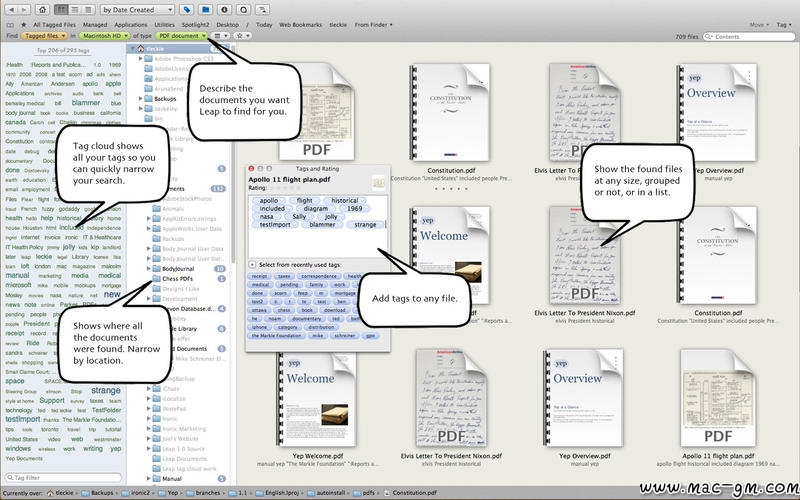Image resolution: width=800 pixels, height=500 pixels.
Task: Click the Contents search field
Action: pos(749,37)
